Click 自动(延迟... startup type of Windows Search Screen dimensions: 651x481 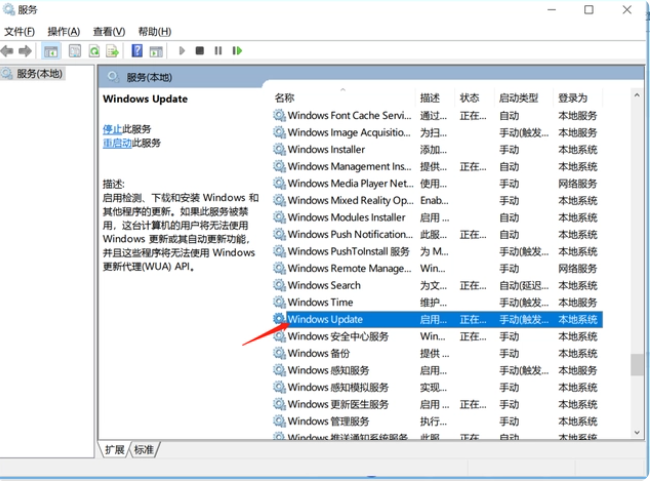tap(524, 285)
